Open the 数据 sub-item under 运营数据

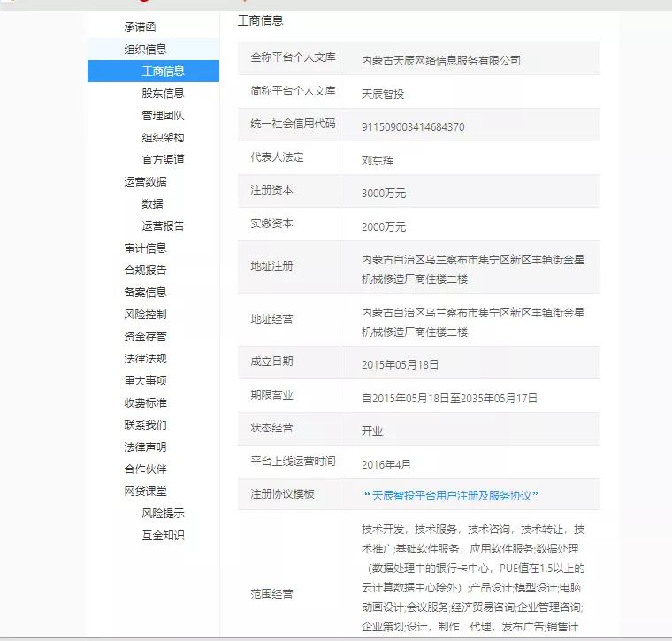[x=153, y=204]
